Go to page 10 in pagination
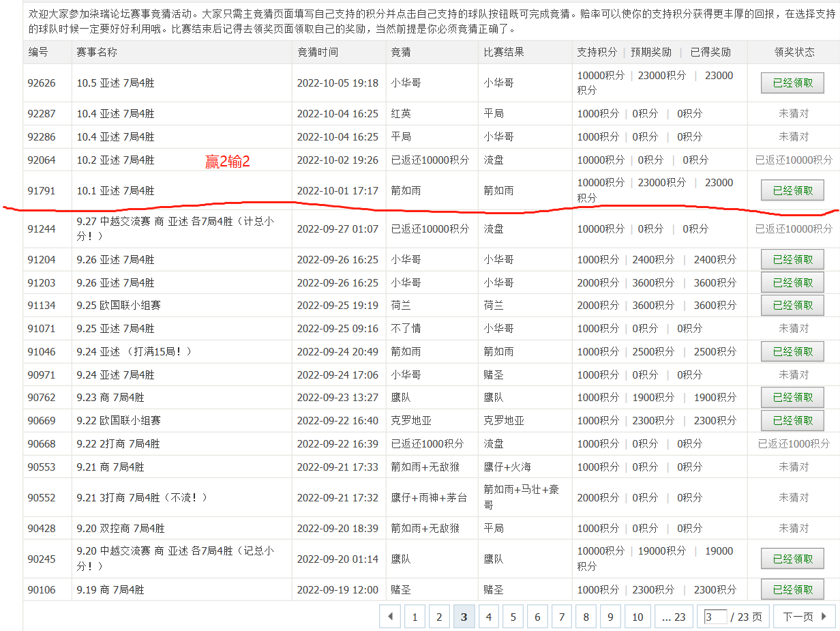 click(x=637, y=617)
